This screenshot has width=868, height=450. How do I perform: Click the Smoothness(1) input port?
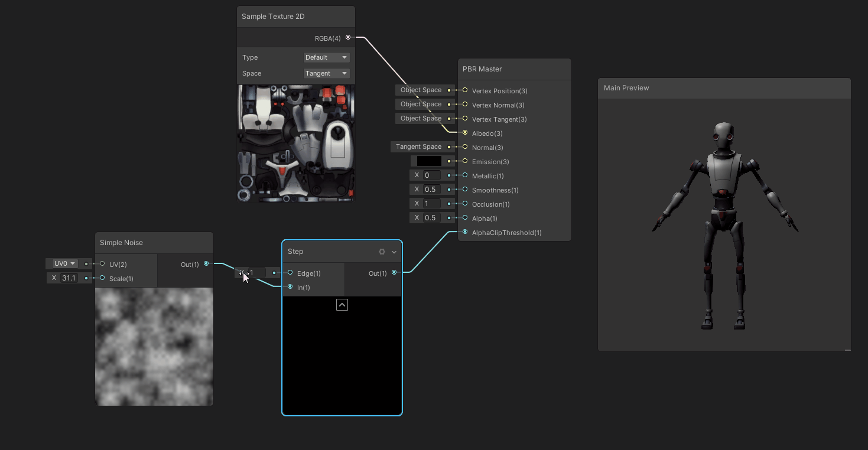click(x=465, y=190)
